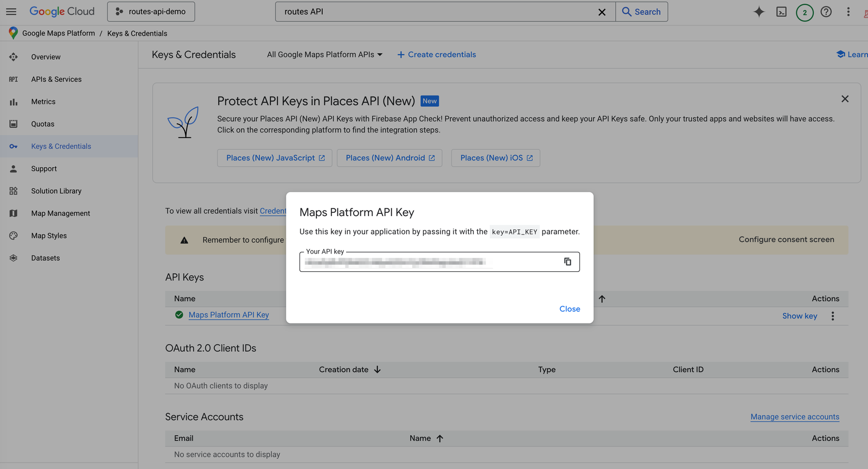This screenshot has height=469, width=868.
Task: Open Support in the sidebar
Action: click(69, 169)
